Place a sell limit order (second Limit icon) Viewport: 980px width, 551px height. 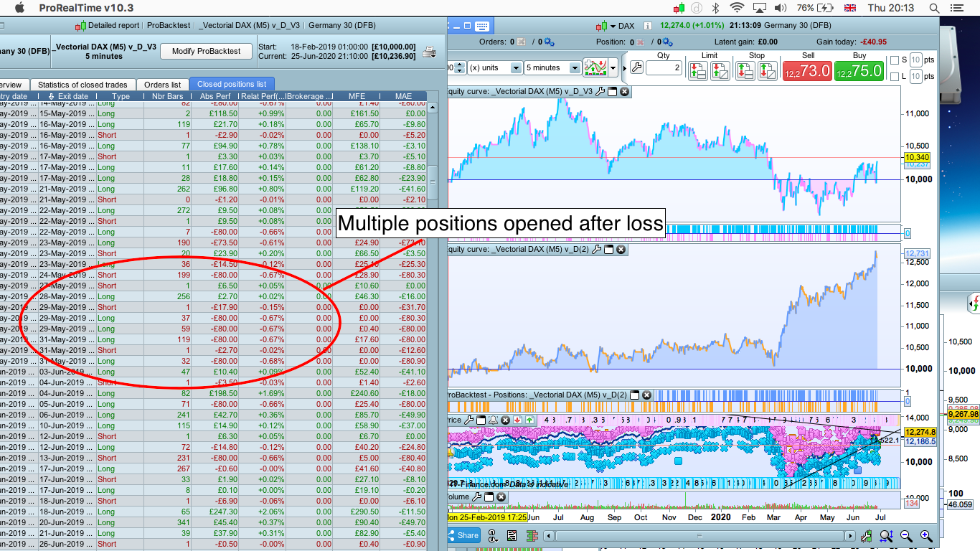coord(720,70)
